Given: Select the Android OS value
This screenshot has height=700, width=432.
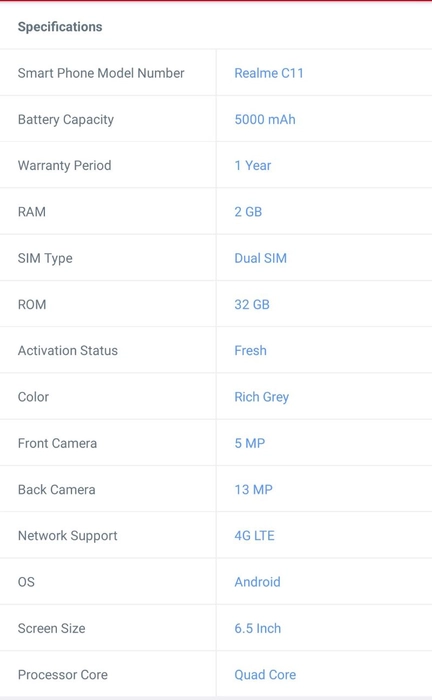Looking at the screenshot, I should (x=258, y=582).
